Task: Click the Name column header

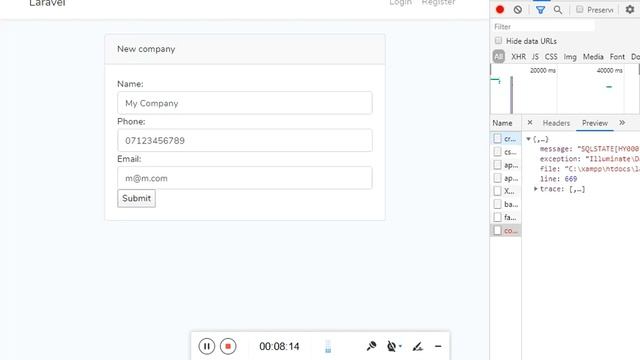Action: pyautogui.click(x=502, y=123)
